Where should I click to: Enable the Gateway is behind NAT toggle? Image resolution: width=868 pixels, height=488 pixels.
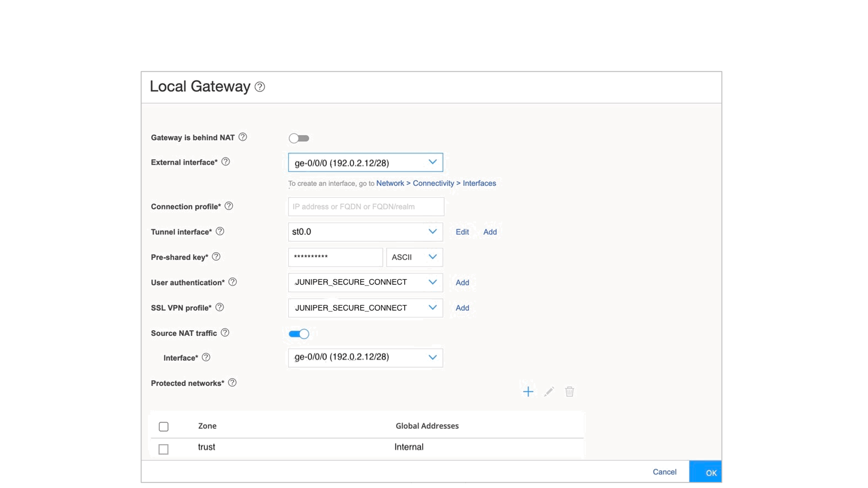coord(299,138)
